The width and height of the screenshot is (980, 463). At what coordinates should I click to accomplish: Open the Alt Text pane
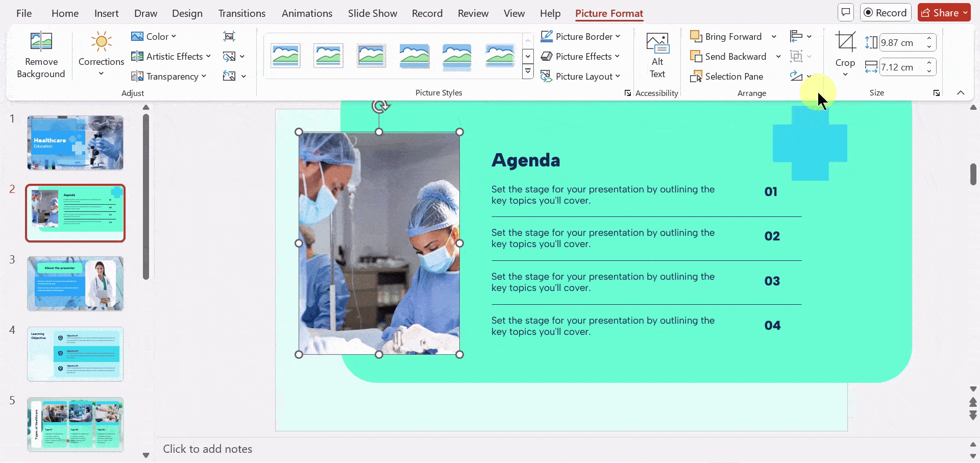coord(657,55)
